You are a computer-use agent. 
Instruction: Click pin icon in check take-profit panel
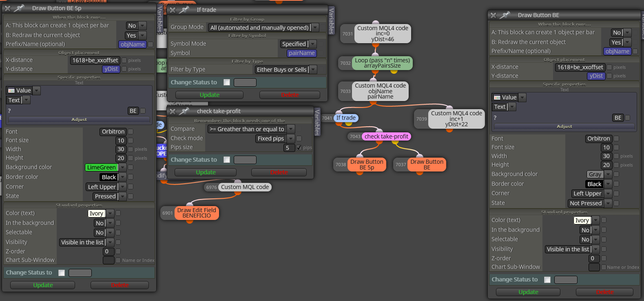click(185, 111)
